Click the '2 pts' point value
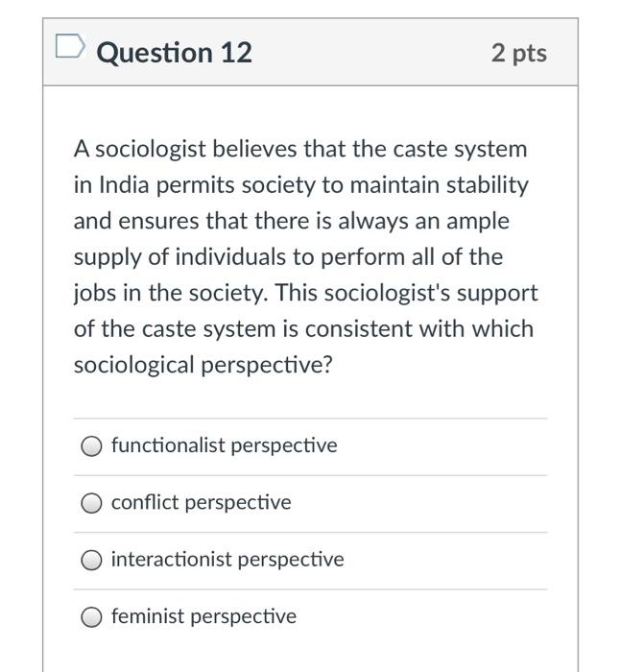This screenshot has width=621, height=672. 518,53
